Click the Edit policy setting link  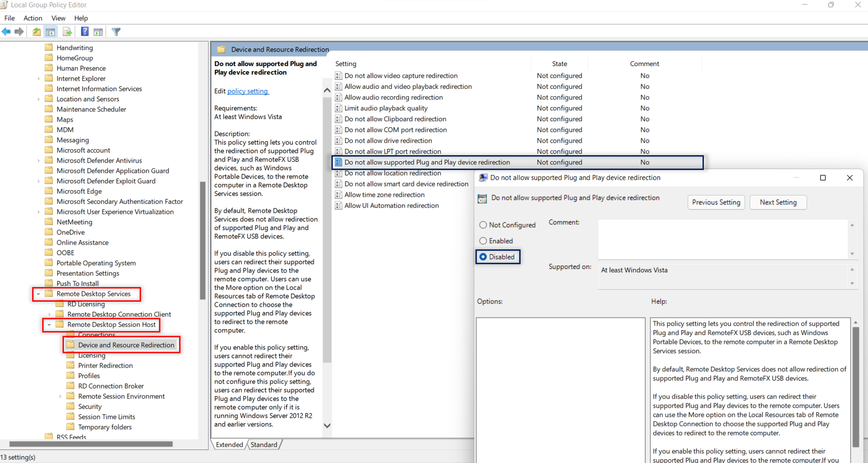click(x=248, y=91)
